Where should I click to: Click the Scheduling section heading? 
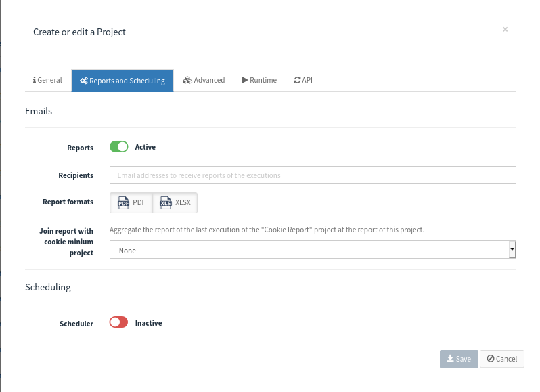48,287
